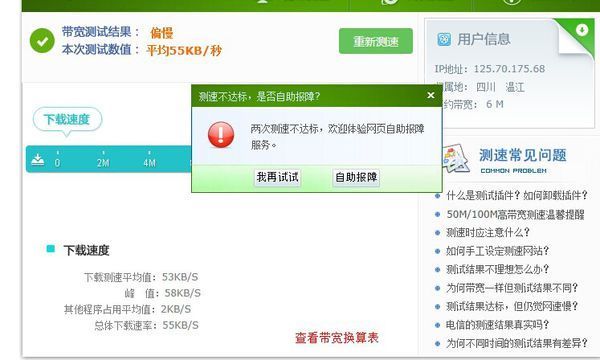Image resolution: width=600 pixels, height=360 pixels.
Task: Click 我再试试 button in dialog
Action: coord(277,178)
